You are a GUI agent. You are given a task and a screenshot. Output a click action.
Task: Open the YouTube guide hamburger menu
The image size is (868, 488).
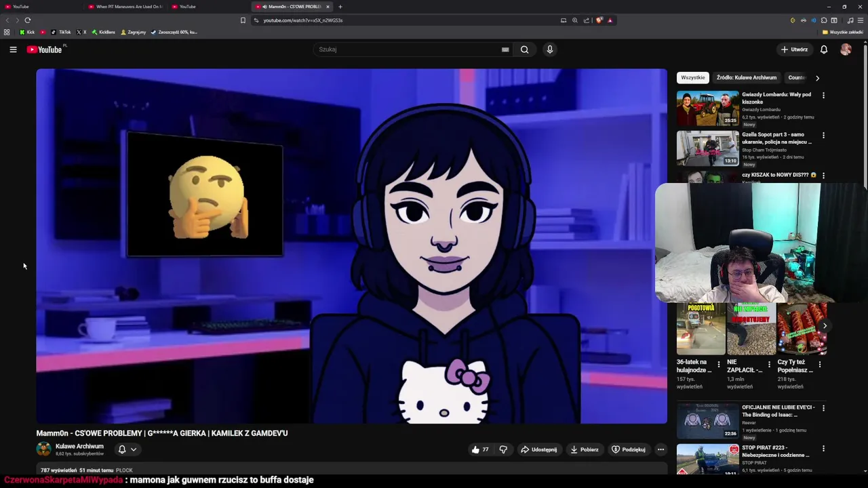tap(13, 49)
